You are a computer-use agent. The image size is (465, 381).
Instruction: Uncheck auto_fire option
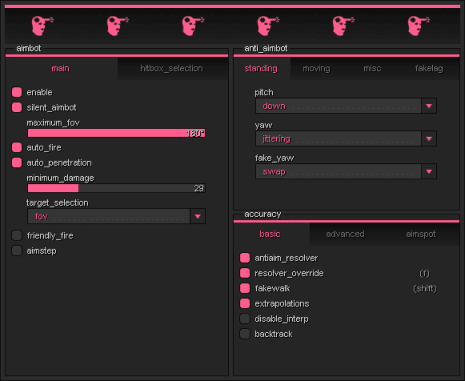pyautogui.click(x=17, y=147)
